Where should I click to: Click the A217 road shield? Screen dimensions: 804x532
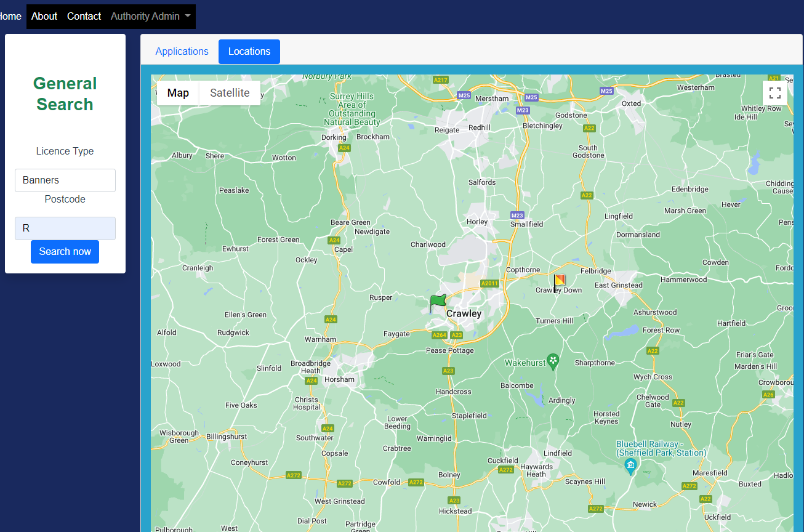pyautogui.click(x=440, y=80)
